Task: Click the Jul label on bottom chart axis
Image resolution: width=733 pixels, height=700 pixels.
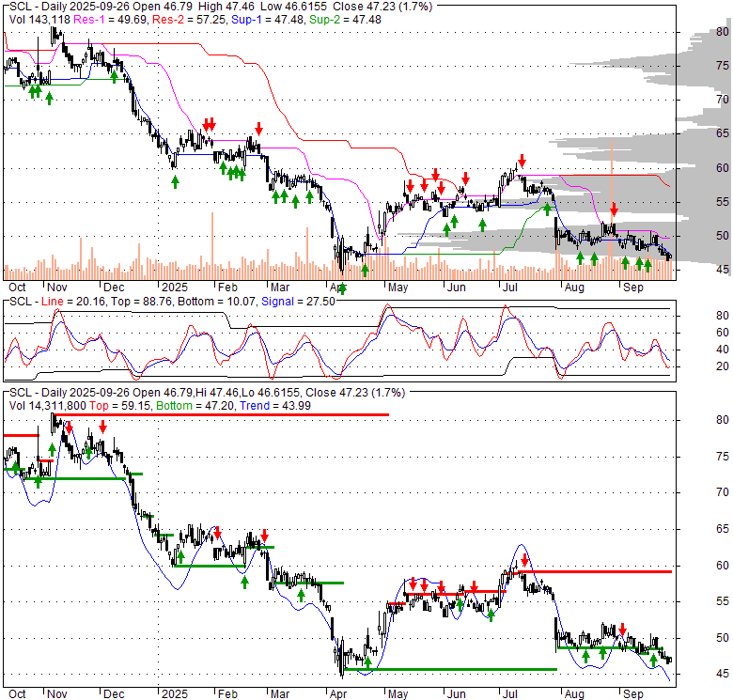Action: coord(510,694)
